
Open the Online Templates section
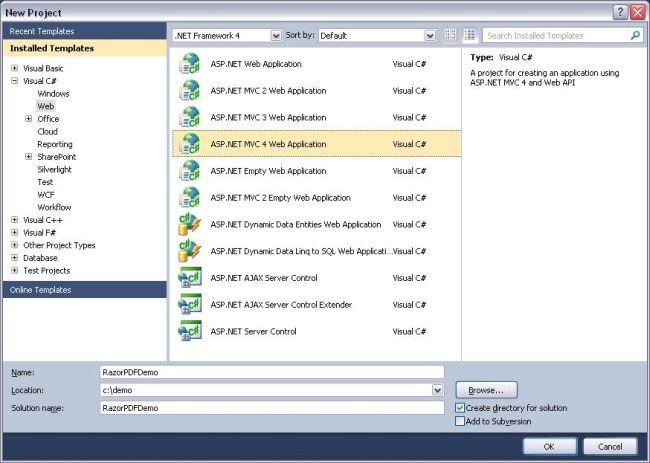tap(85, 290)
